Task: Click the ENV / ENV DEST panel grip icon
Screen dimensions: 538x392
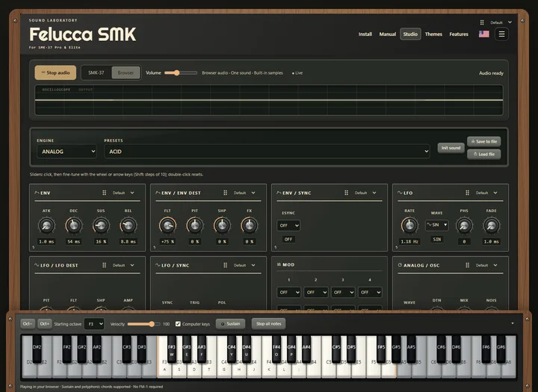Action: pyautogui.click(x=226, y=193)
